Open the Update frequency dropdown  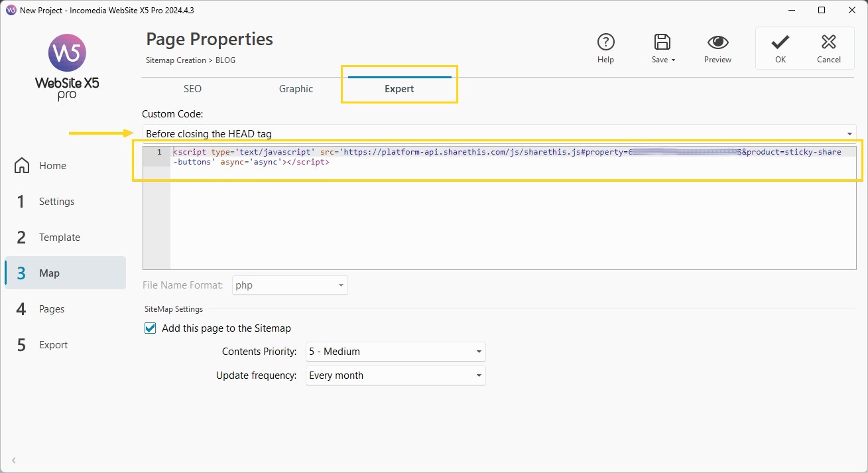[396, 375]
